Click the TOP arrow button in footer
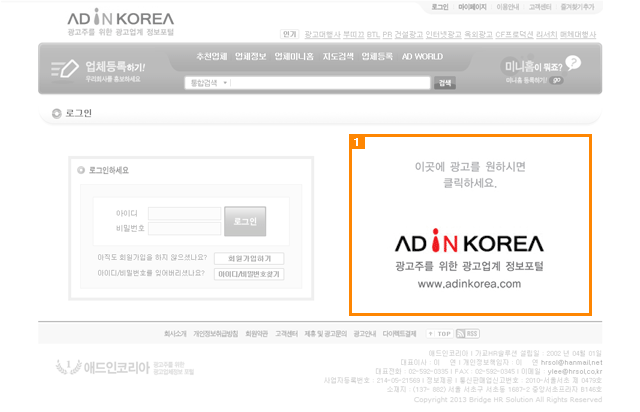This screenshot has height=412, width=640. coord(440,334)
